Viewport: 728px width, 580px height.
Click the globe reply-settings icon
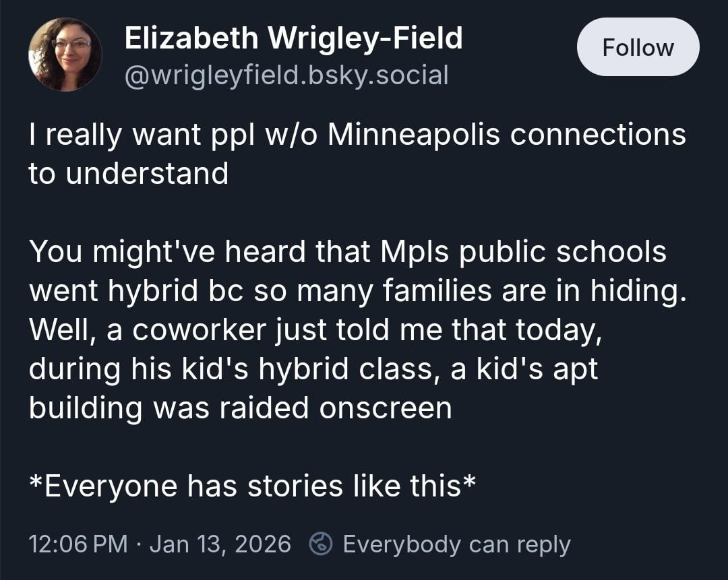(320, 544)
